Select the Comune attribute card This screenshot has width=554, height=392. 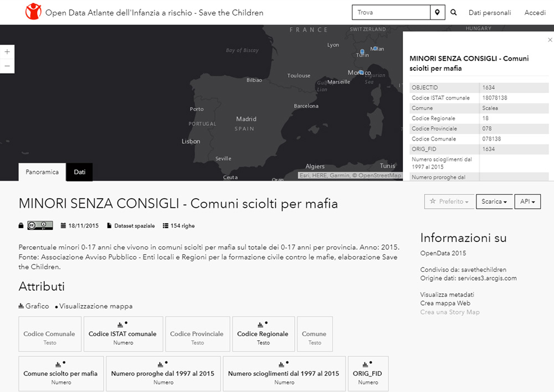[315, 334]
